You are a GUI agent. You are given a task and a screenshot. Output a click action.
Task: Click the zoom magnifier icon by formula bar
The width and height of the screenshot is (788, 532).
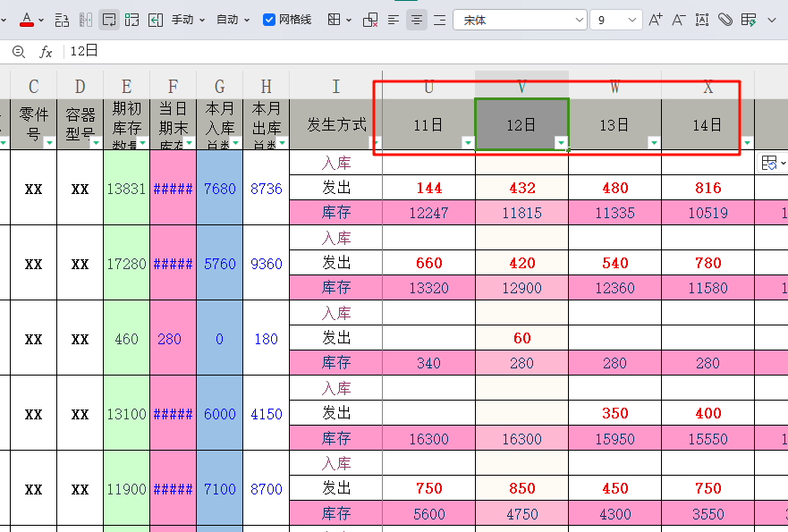click(x=19, y=52)
